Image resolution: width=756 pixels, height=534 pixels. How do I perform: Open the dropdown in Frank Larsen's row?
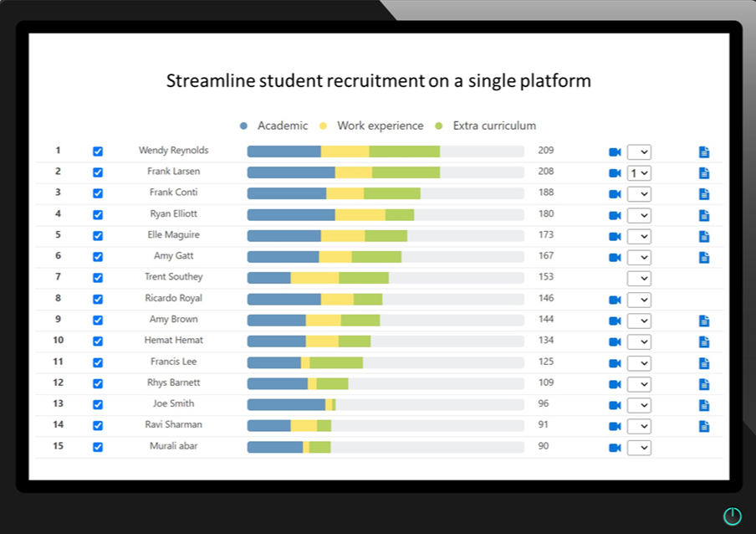coord(639,173)
